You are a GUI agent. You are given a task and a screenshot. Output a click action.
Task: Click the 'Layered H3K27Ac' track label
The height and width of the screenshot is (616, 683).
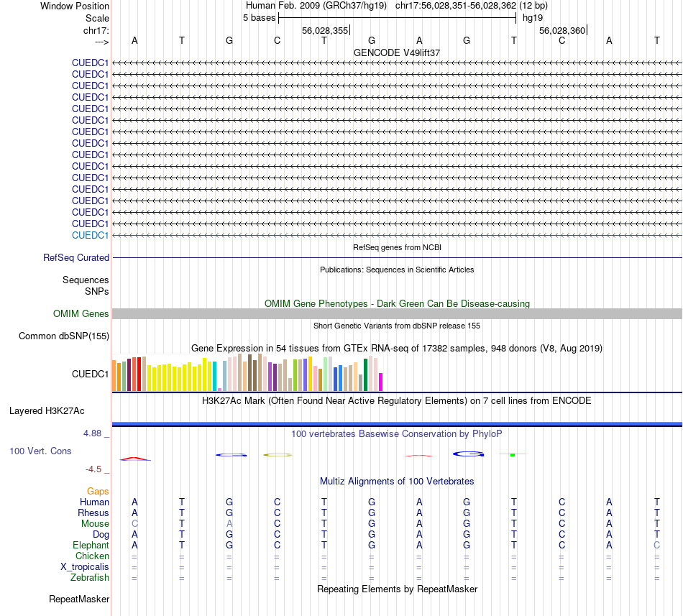pos(47,411)
